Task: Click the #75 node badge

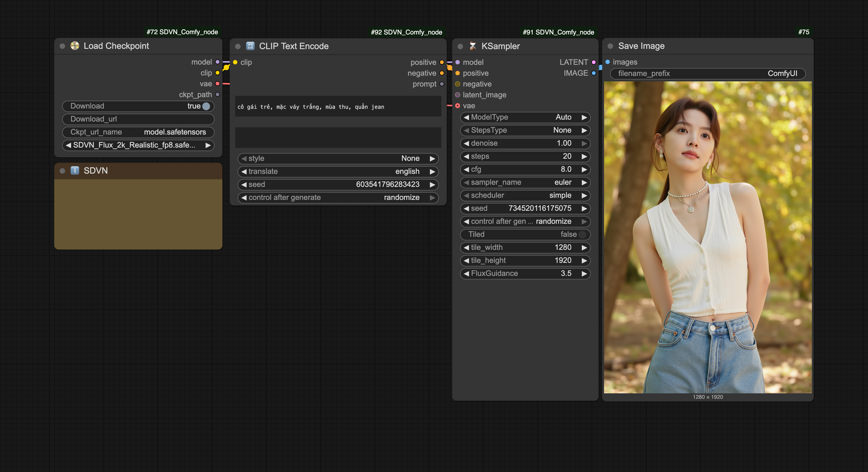Action: [x=804, y=32]
